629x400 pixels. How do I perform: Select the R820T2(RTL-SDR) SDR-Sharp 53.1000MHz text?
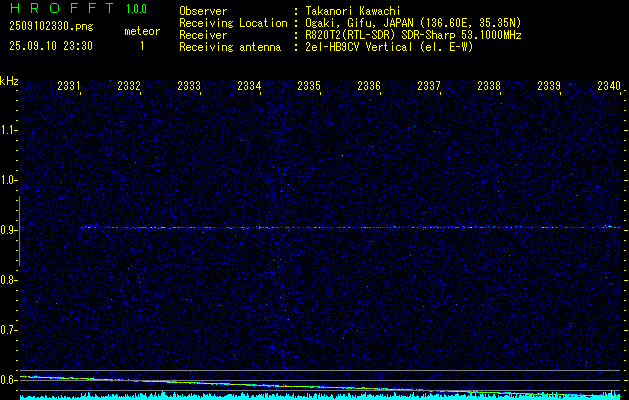tap(413, 35)
